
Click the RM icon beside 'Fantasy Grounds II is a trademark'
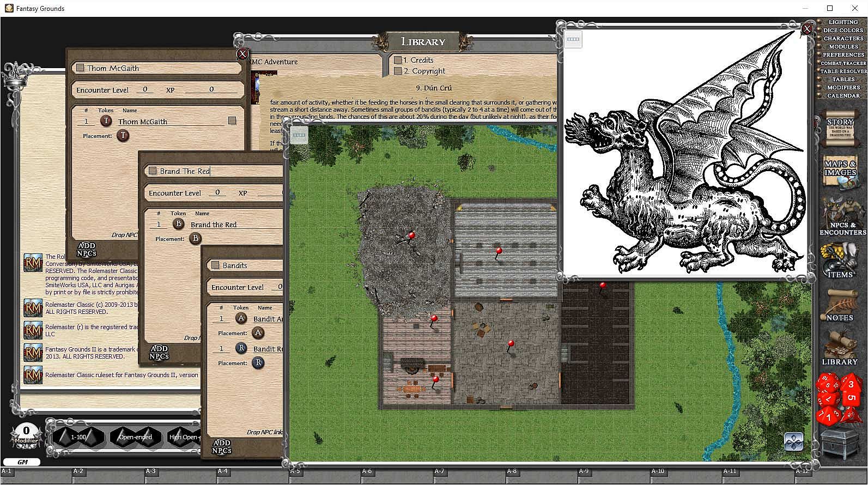point(33,353)
